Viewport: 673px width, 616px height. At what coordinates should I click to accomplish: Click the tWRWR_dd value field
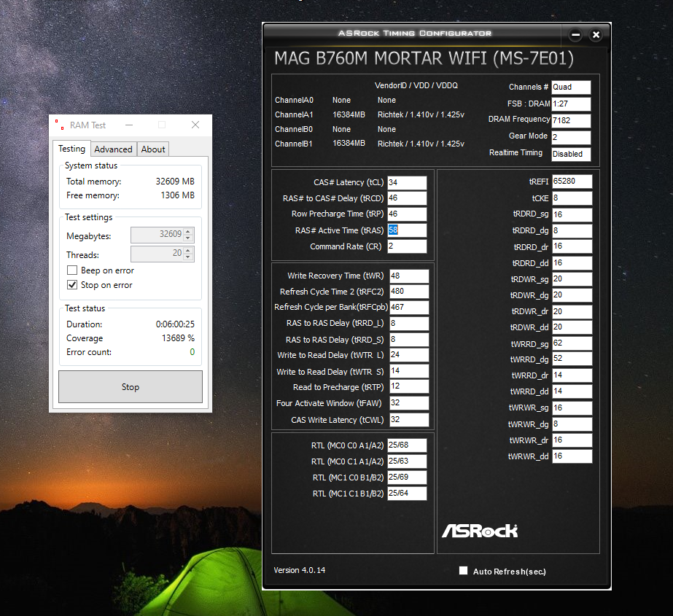572,456
